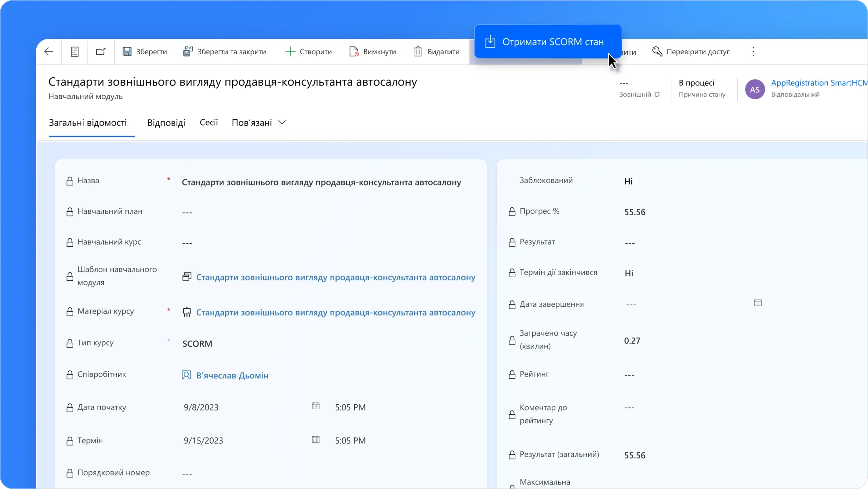Click the Delete trash bin icon

pos(418,52)
